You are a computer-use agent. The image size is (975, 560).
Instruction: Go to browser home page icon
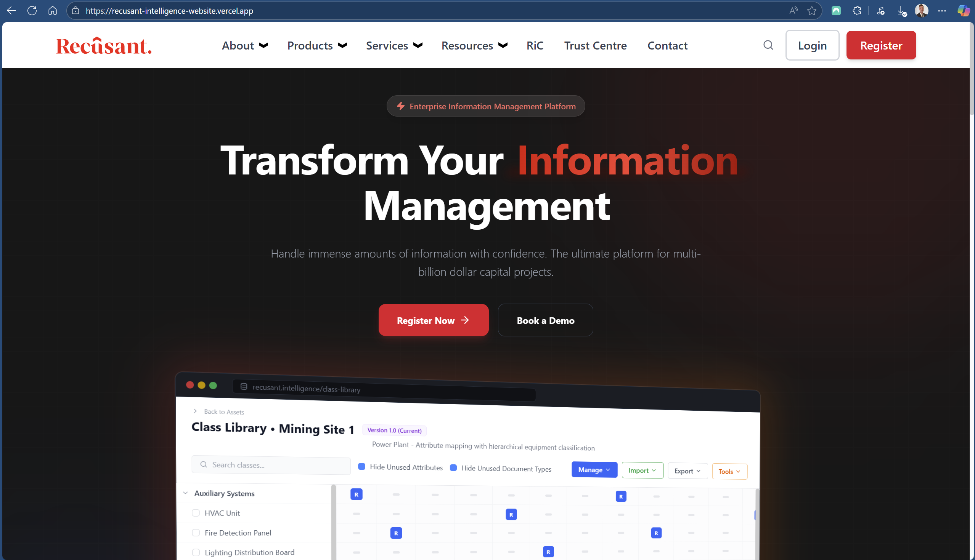53,11
